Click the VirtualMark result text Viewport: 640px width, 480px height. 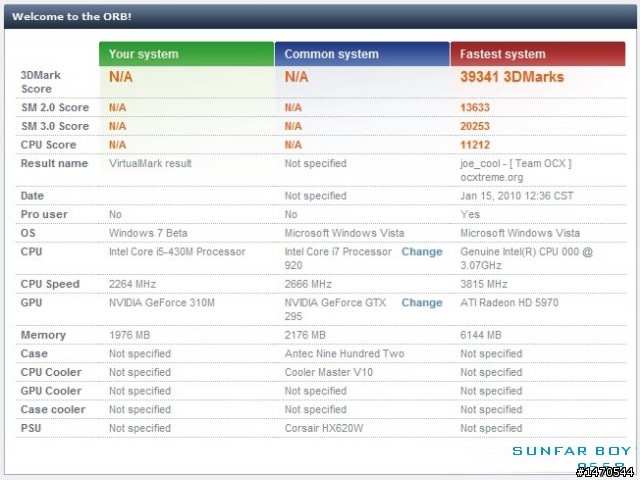pyautogui.click(x=150, y=163)
